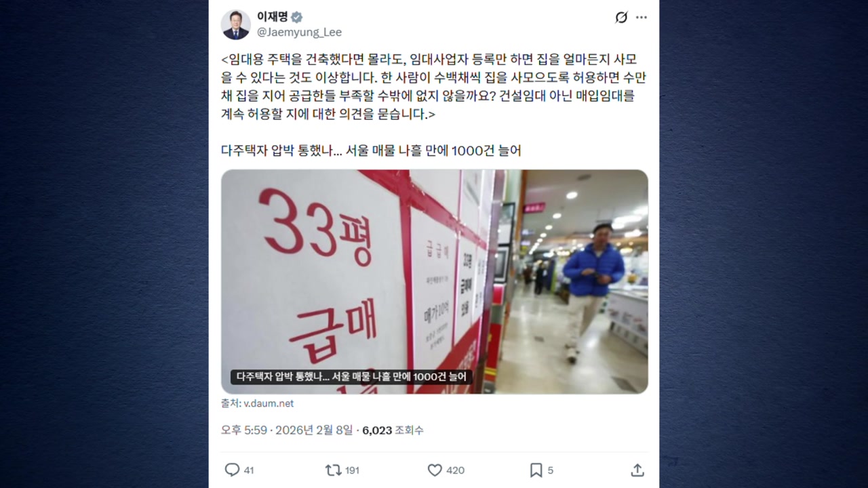868x488 pixels.
Task: Click the headline text below the quote
Action: [x=371, y=150]
